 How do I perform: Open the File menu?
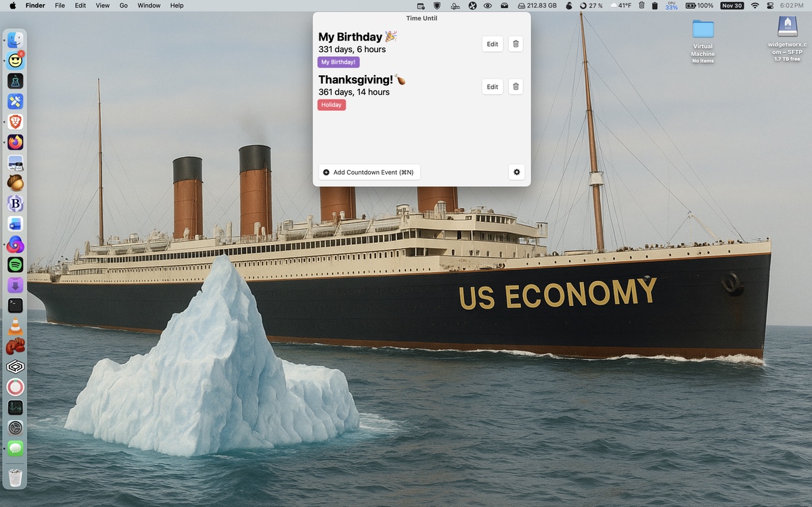pos(60,5)
